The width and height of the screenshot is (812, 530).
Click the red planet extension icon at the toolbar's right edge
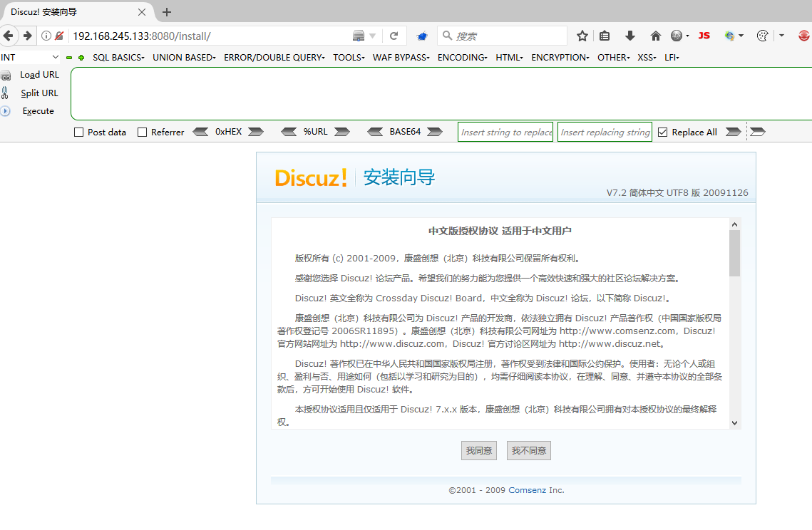[804, 36]
